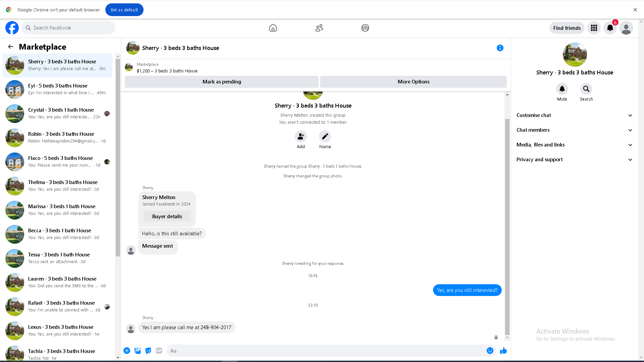Click the thumbs-up like icon
The width and height of the screenshot is (644, 362).
pyautogui.click(x=503, y=351)
